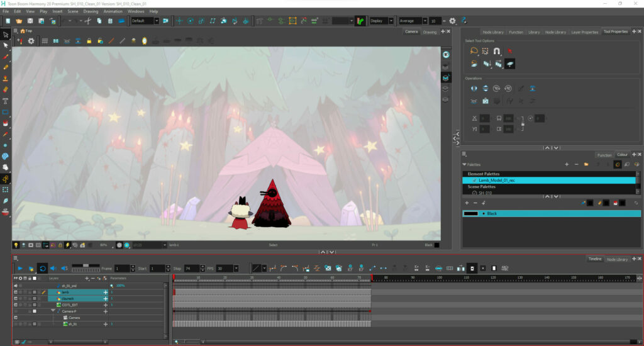
Task: Collapse the Camera-P peg group
Action: coord(53,311)
